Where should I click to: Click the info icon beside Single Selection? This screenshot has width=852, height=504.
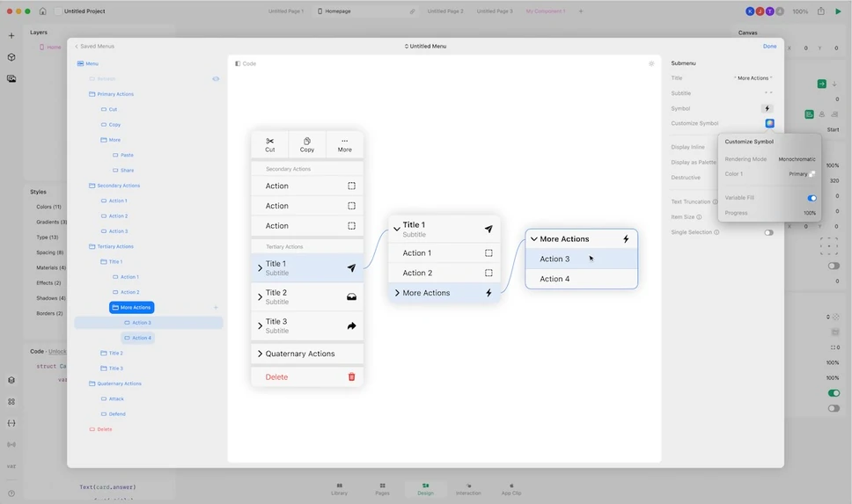coord(716,232)
